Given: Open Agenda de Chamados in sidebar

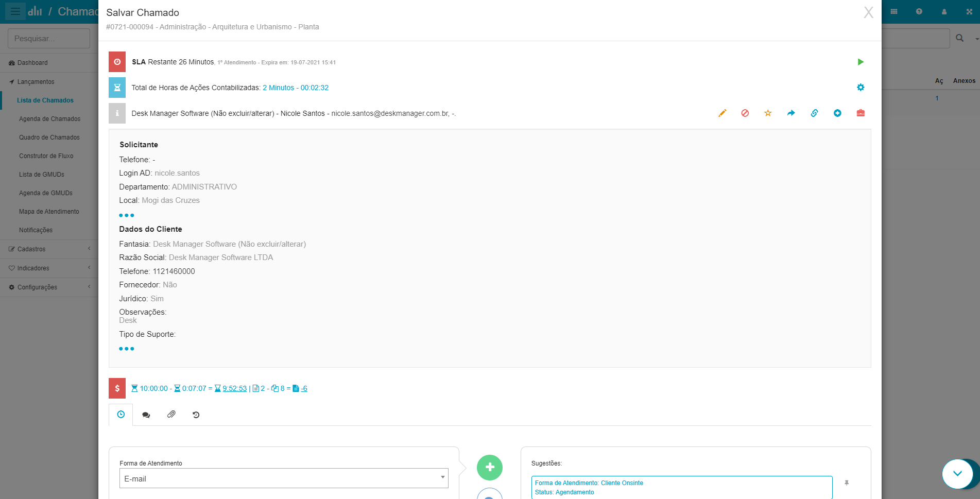Looking at the screenshot, I should coord(49,119).
